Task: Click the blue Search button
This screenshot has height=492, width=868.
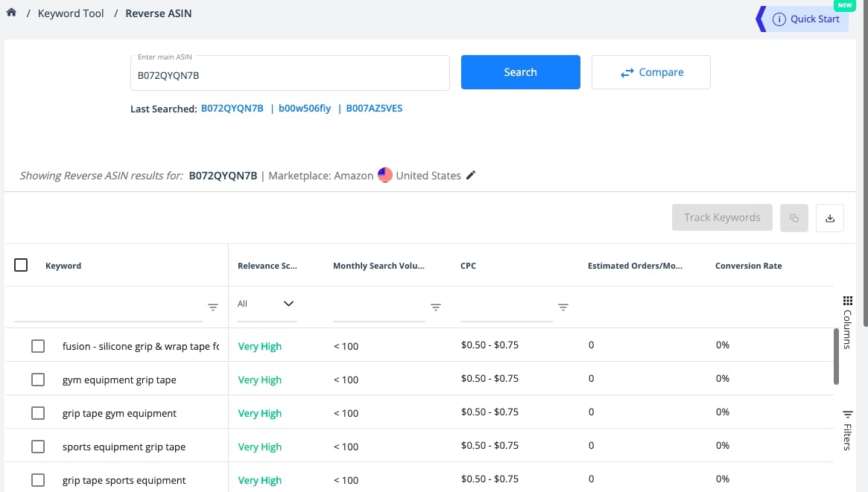Action: point(520,72)
